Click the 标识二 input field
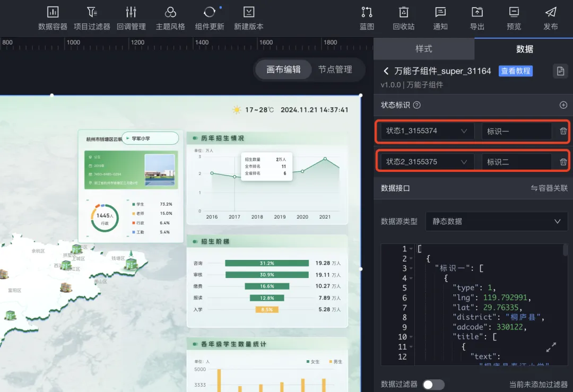573x392 pixels. [x=516, y=162]
